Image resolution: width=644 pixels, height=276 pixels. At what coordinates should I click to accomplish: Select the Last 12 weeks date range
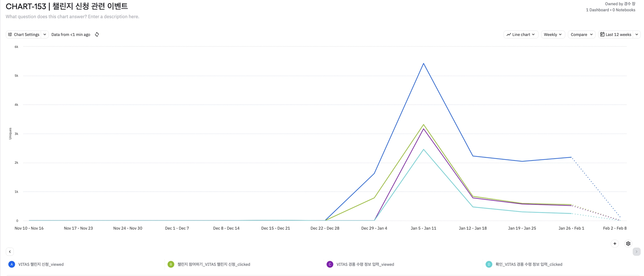616,35
